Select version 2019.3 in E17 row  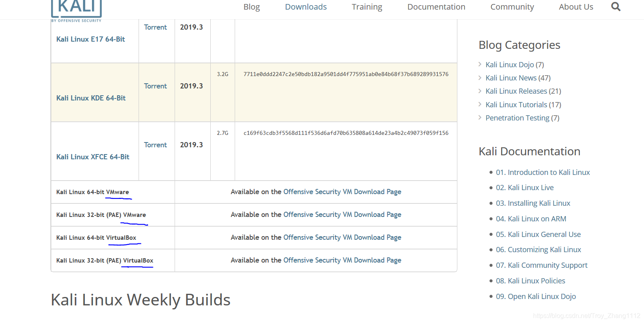(191, 27)
